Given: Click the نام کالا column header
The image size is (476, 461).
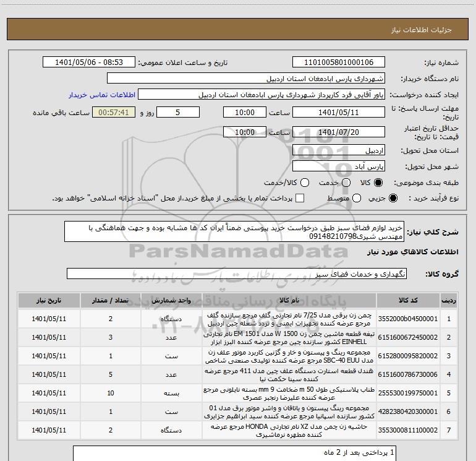Looking at the screenshot, I should click(289, 300).
